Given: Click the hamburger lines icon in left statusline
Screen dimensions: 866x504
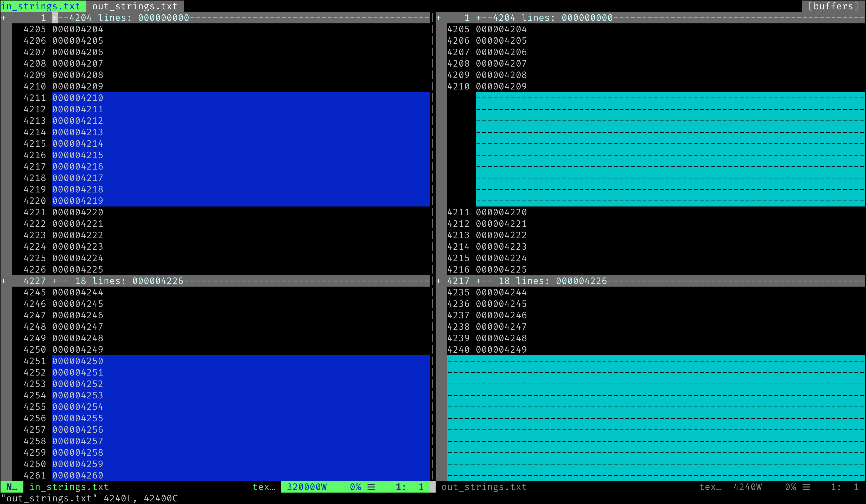Looking at the screenshot, I should click(x=371, y=487).
